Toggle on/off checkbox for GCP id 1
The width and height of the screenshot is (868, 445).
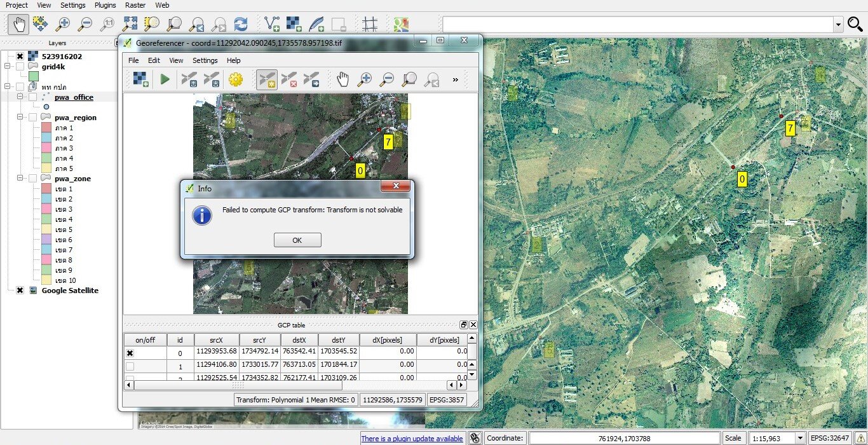130,367
